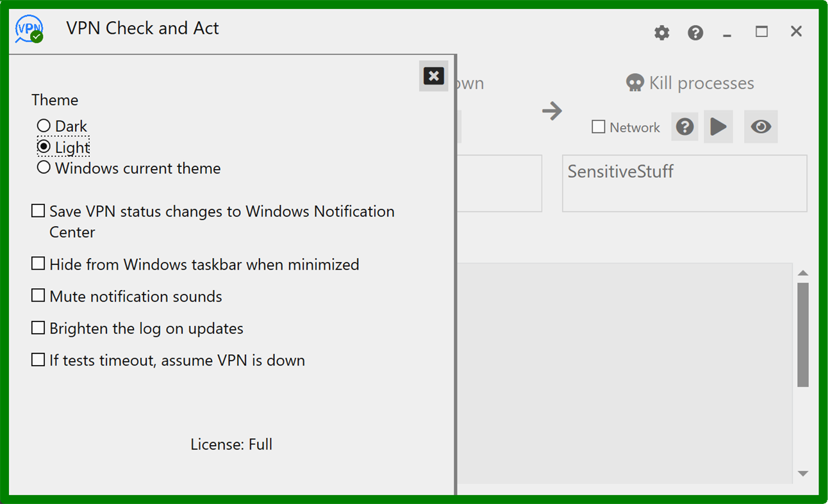Close the settings panel

tap(433, 76)
